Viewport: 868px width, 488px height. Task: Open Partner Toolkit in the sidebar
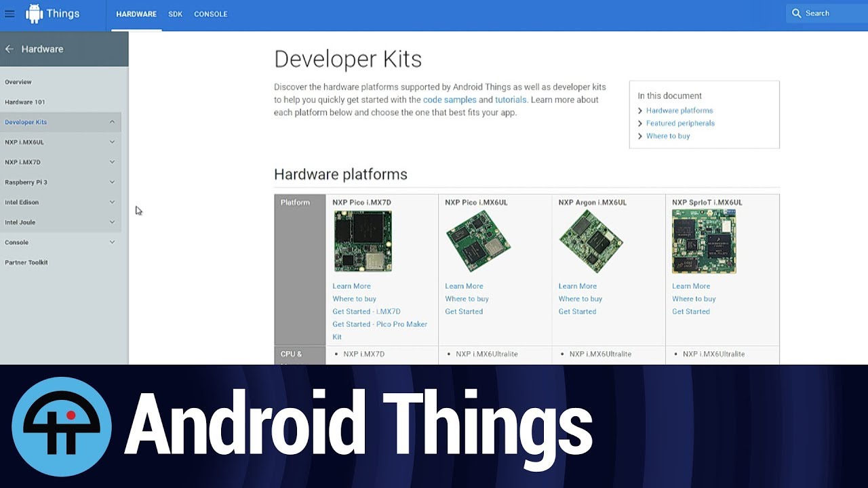click(26, 262)
